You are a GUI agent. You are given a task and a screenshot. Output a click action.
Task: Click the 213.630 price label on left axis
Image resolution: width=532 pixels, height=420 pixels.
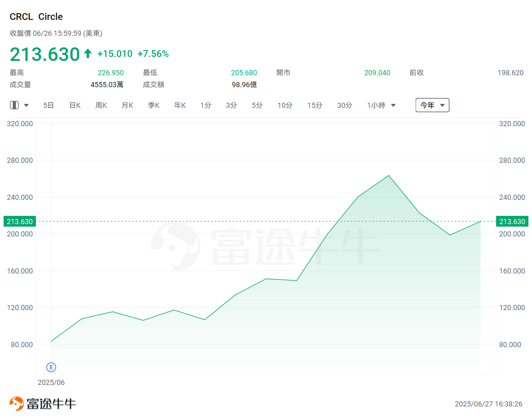20,221
